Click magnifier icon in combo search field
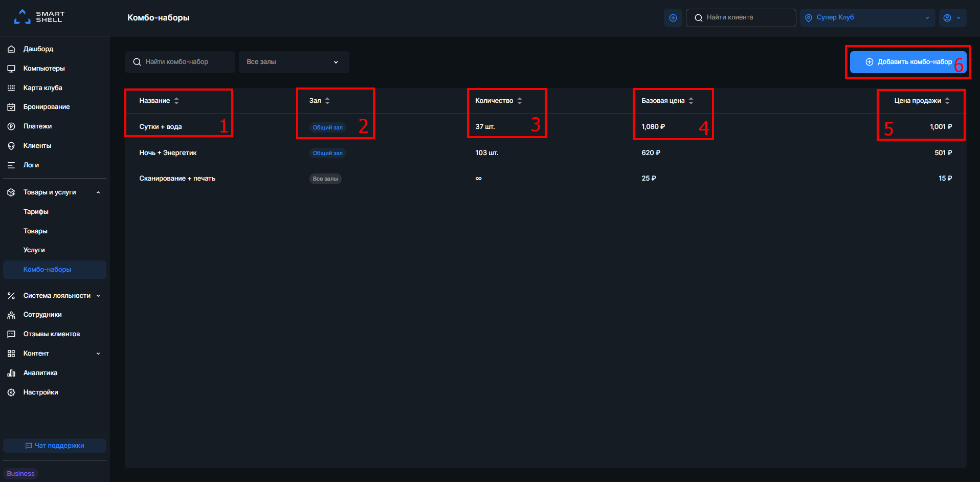The width and height of the screenshot is (980, 482). [137, 62]
